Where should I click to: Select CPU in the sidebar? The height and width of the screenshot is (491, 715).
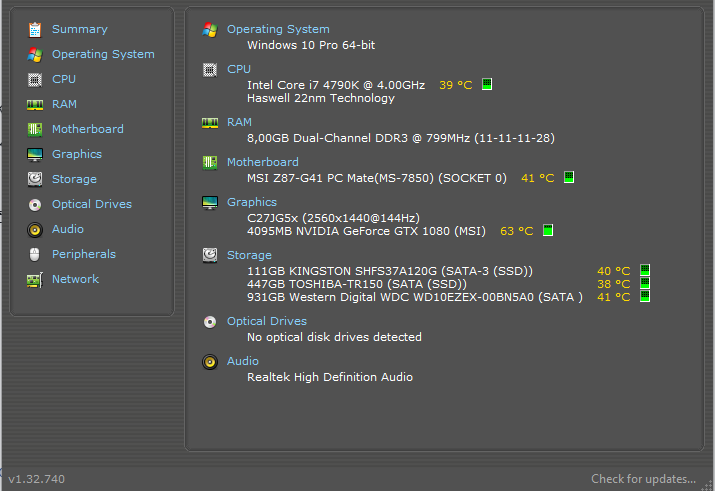[64, 79]
